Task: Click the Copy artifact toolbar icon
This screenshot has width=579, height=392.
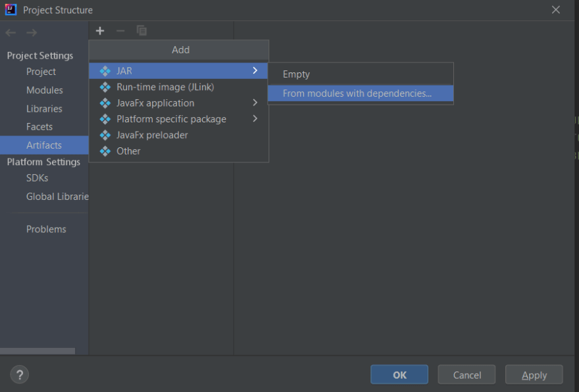Action: (141, 31)
